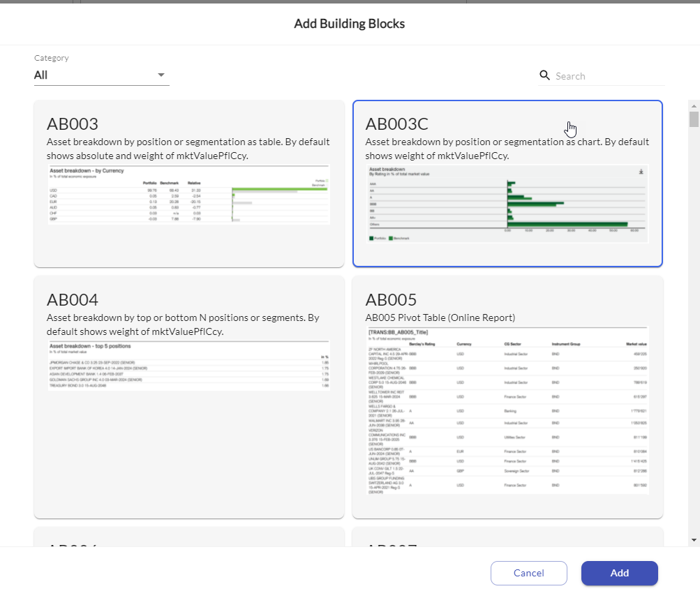
Task: Select the AB004 top or bottom N card title
Action: point(73,300)
